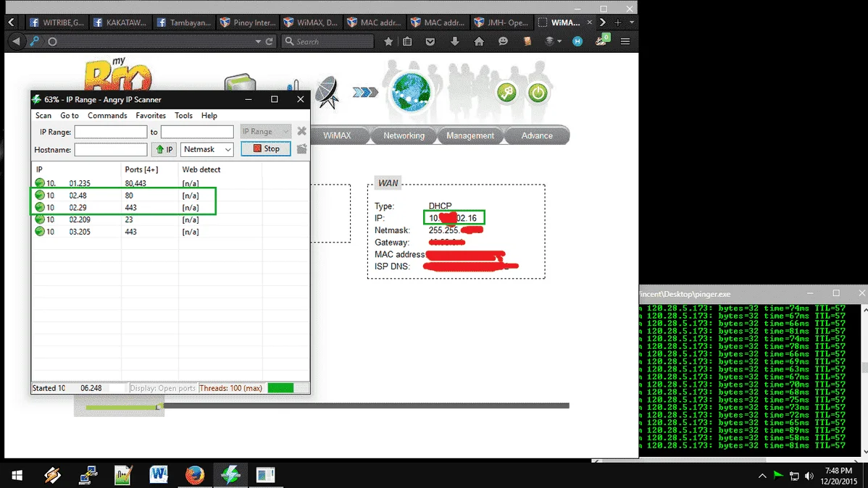This screenshot has height=488, width=868.
Task: Open the Go to menu
Action: tap(70, 116)
